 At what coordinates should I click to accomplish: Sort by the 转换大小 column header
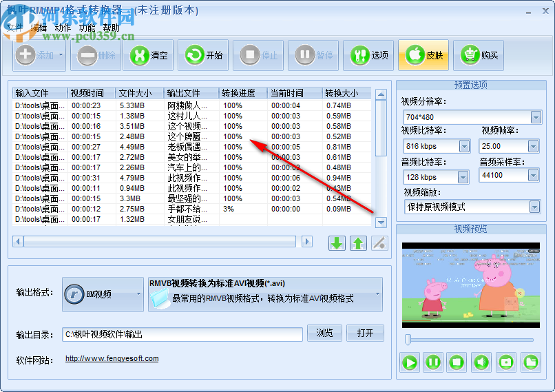coord(347,93)
